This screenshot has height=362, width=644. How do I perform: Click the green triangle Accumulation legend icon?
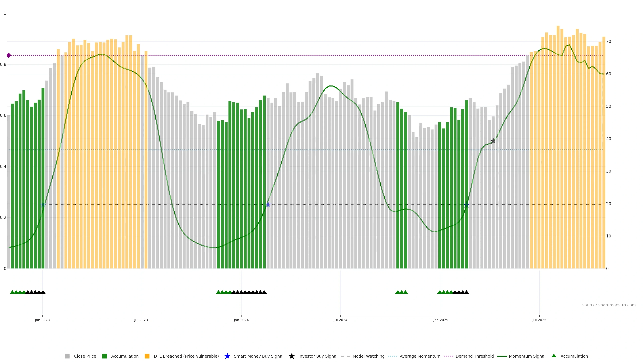[x=554, y=356]
